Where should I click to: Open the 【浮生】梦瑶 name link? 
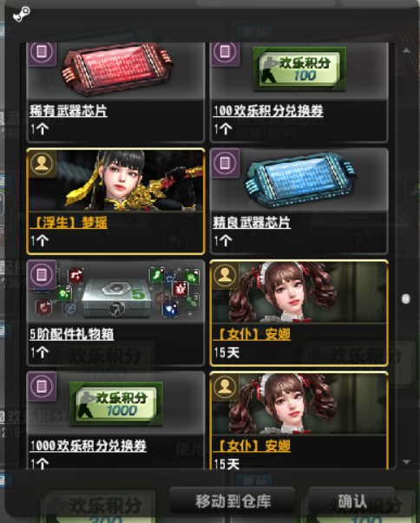tap(69, 223)
